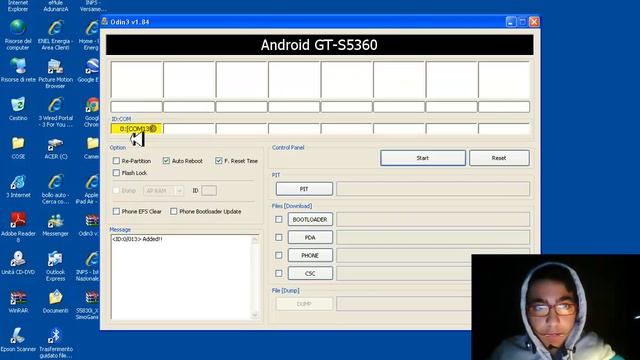
Task: Open Bluetooth Trasferimento guidato file
Action: click(x=56, y=343)
